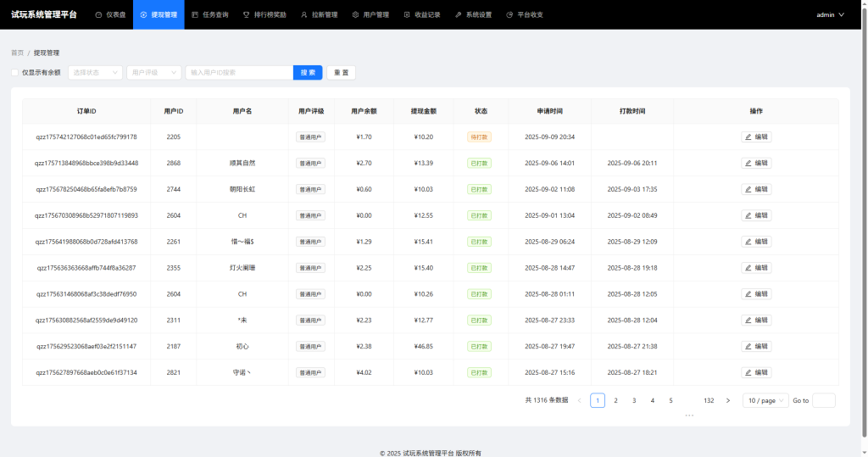Image resolution: width=868 pixels, height=457 pixels.
Task: Click the 用户管理 gear icon
Action: [x=355, y=15]
